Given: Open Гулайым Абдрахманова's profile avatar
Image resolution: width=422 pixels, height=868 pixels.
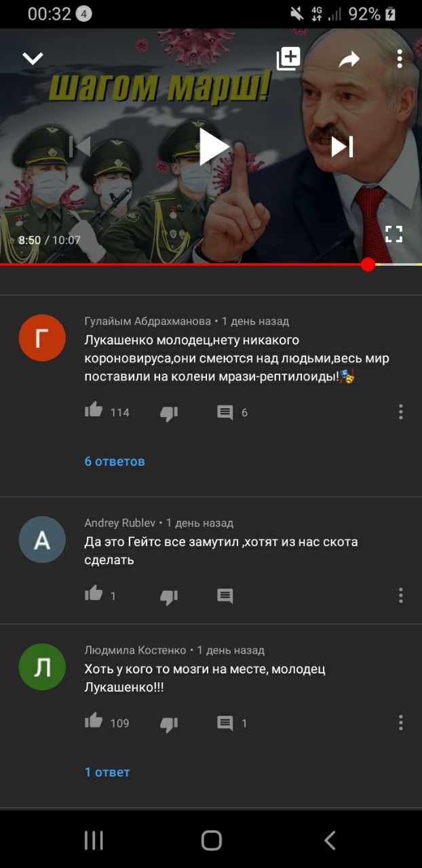Looking at the screenshot, I should tap(42, 338).
